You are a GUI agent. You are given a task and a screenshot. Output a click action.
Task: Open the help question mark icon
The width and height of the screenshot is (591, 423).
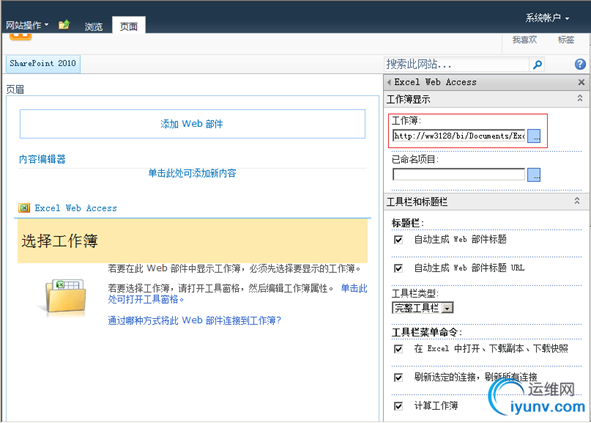tap(580, 64)
